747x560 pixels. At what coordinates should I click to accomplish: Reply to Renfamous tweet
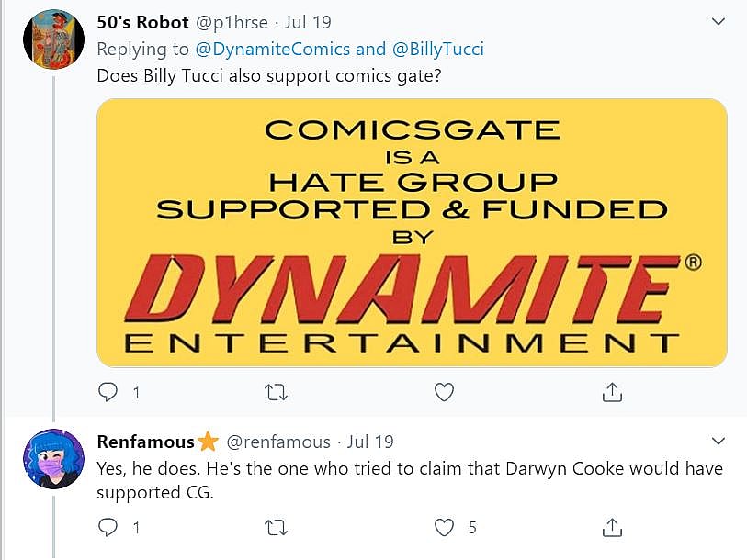(109, 527)
